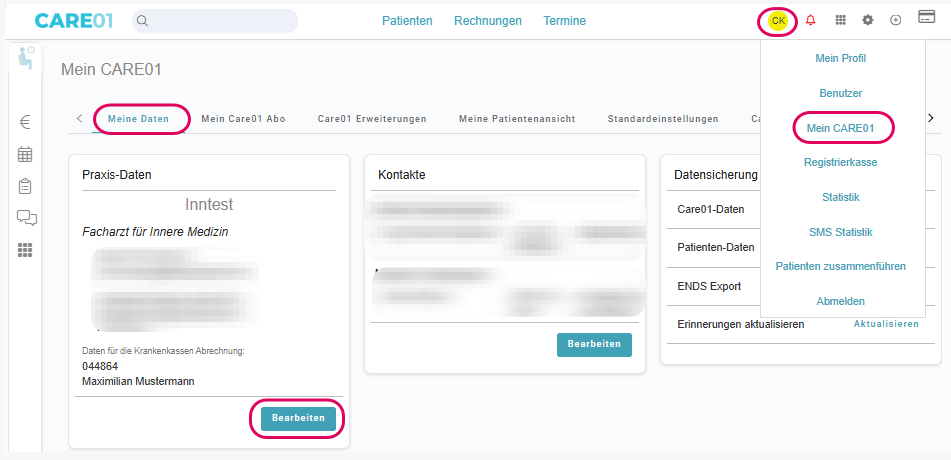Select the Meine Daten tab
951x460 pixels.
coord(138,118)
